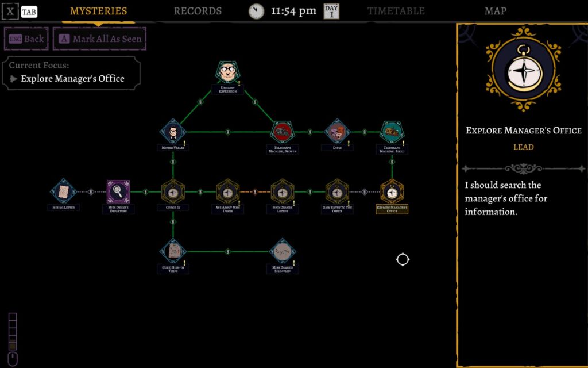Select the Find Deane's Letter lead node
The width and height of the screenshot is (588, 368).
(282, 191)
